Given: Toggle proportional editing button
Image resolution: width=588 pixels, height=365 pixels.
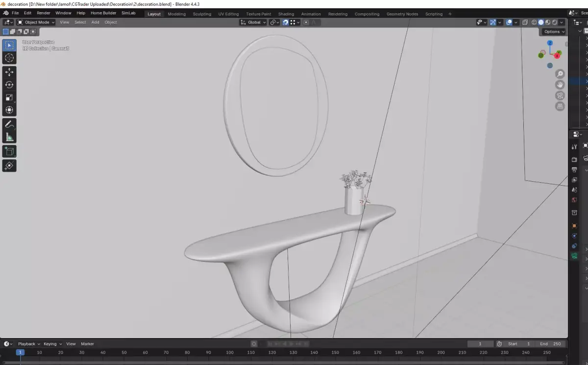Looking at the screenshot, I should point(306,22).
